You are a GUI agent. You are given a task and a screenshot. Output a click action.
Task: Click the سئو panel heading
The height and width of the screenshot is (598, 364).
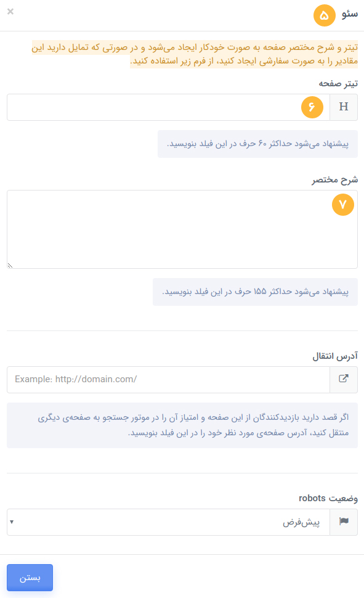pos(349,14)
